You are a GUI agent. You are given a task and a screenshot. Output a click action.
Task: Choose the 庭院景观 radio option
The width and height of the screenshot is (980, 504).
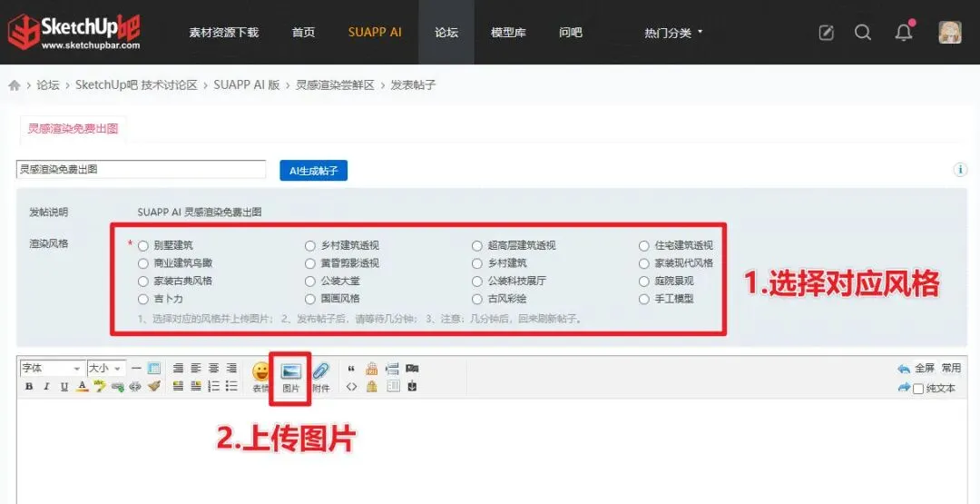click(x=643, y=282)
